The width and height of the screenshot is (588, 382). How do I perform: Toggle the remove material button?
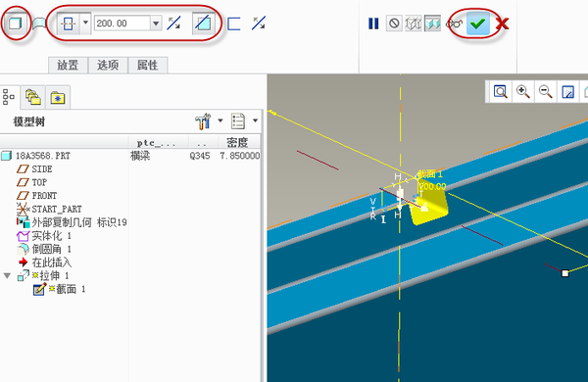203,24
